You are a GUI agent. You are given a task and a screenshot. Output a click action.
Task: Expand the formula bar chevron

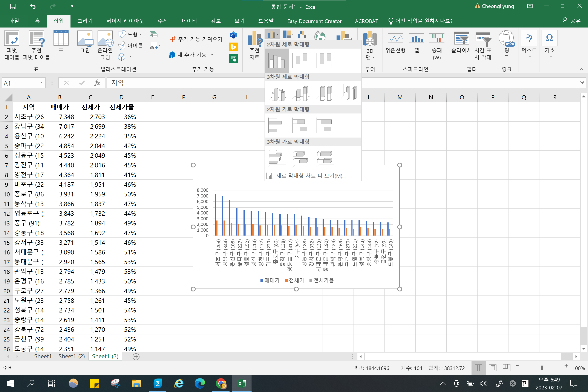tap(582, 83)
